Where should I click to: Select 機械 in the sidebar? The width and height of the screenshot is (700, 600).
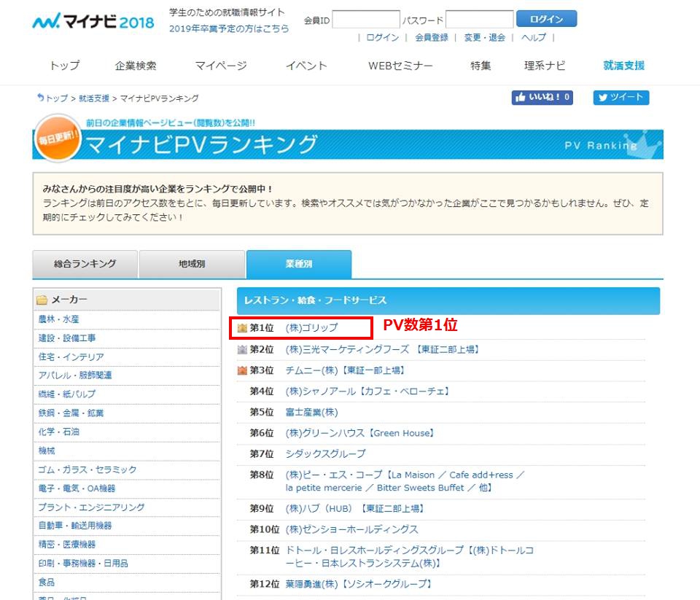click(x=47, y=451)
